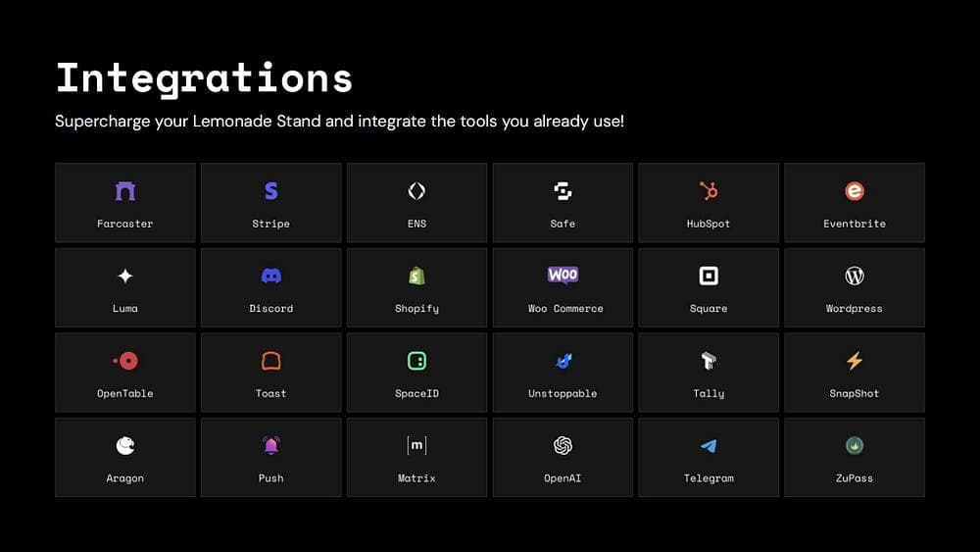This screenshot has height=552, width=980.
Task: Select the SpaceID green icon
Action: click(416, 361)
